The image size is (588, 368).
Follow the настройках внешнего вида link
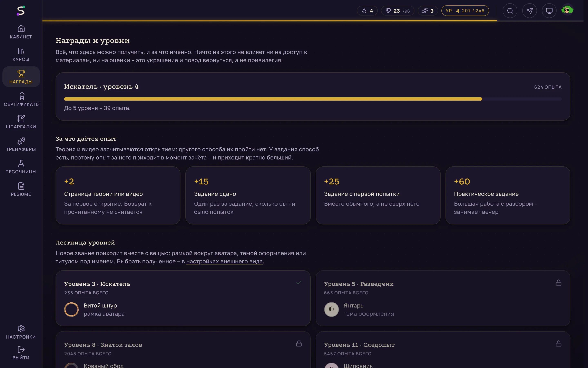point(225,261)
